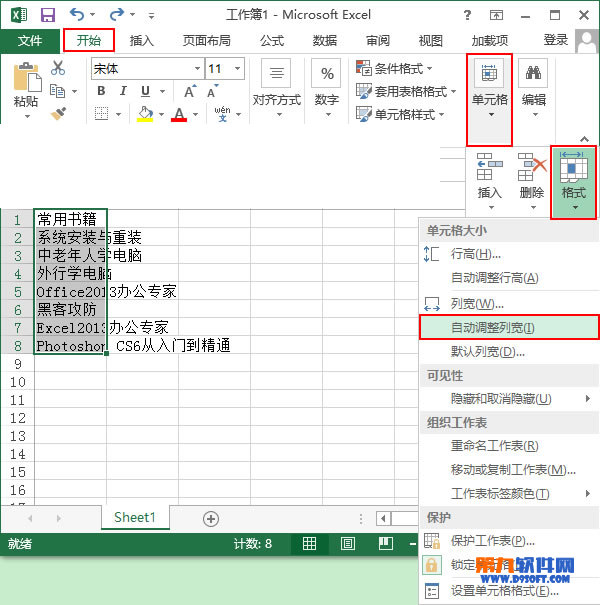Toggle Bold formatting
This screenshot has width=600, height=605.
click(101, 91)
